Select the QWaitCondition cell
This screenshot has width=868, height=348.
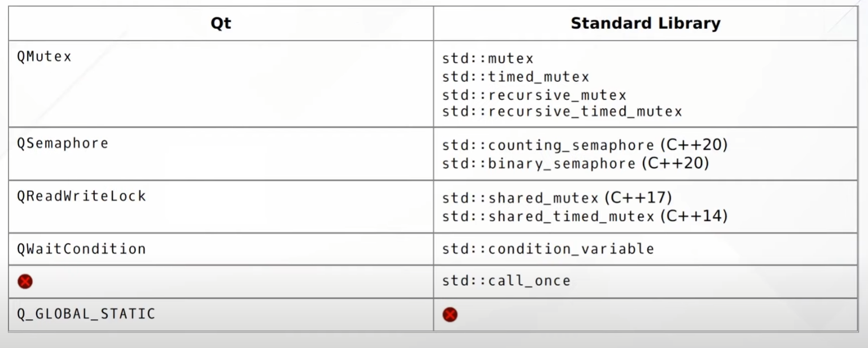click(221, 249)
